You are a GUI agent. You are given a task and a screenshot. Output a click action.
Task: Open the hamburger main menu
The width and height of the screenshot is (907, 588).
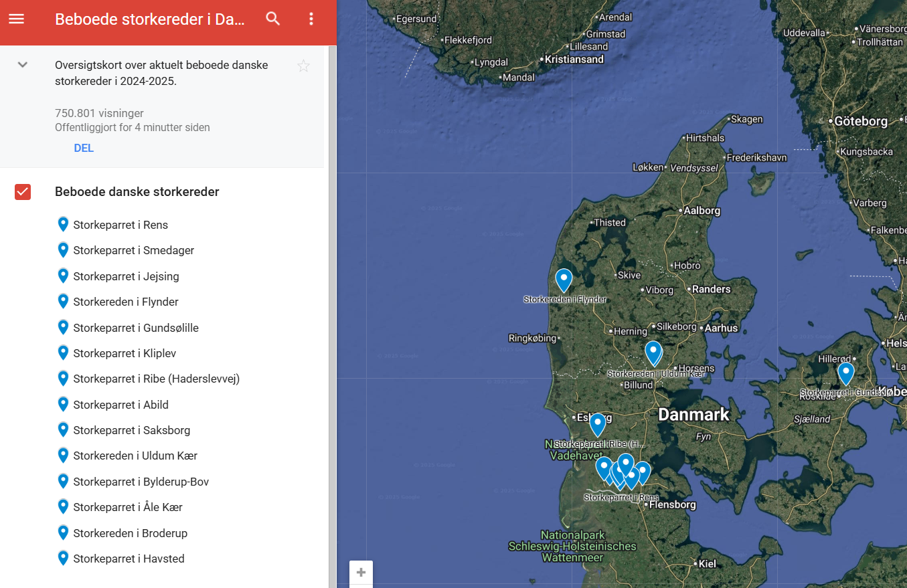point(16,19)
